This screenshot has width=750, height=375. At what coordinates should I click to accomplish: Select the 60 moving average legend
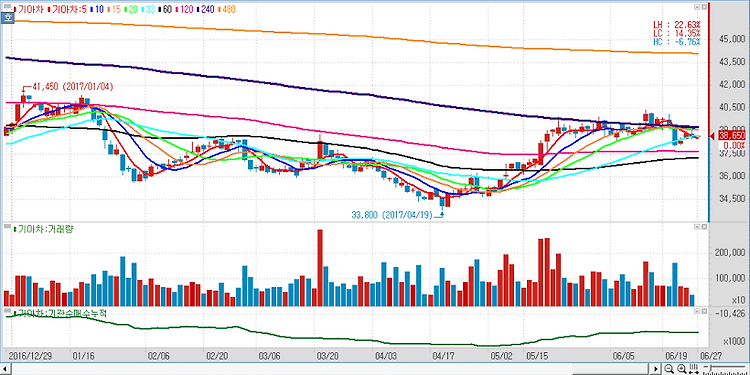click(165, 9)
